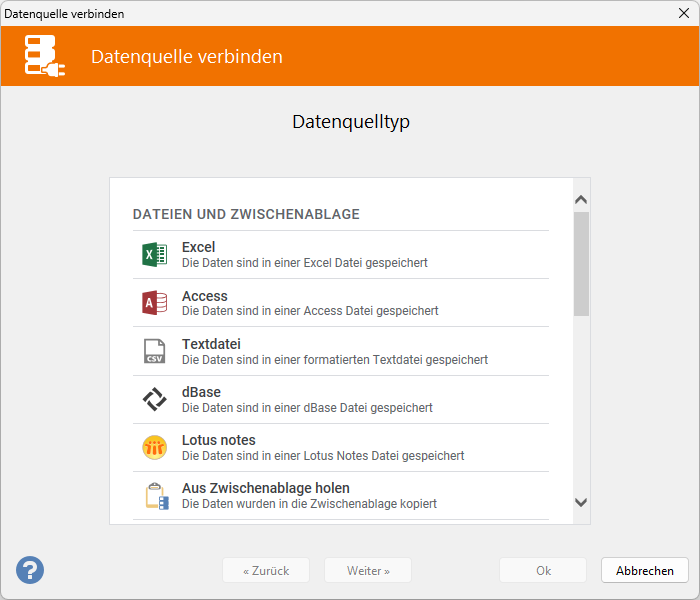Pick the dBase description text
700x600 pixels.
(x=306, y=408)
